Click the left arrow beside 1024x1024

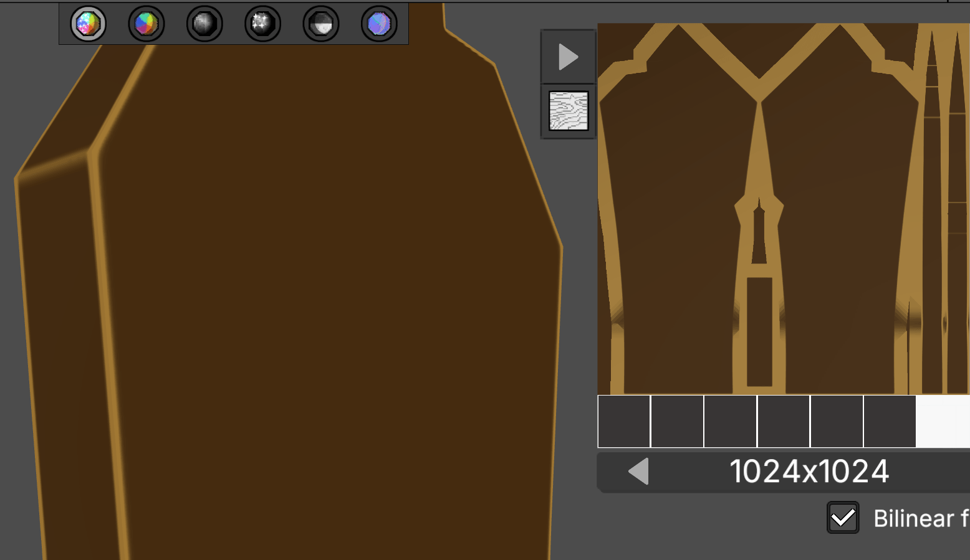pyautogui.click(x=638, y=472)
